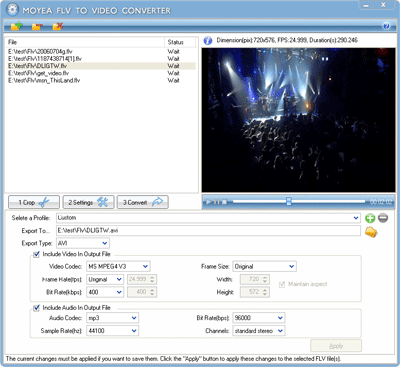Switch to the 3 Convert tab
Image resolution: width=400 pixels, height=367 pixels.
pos(142,202)
